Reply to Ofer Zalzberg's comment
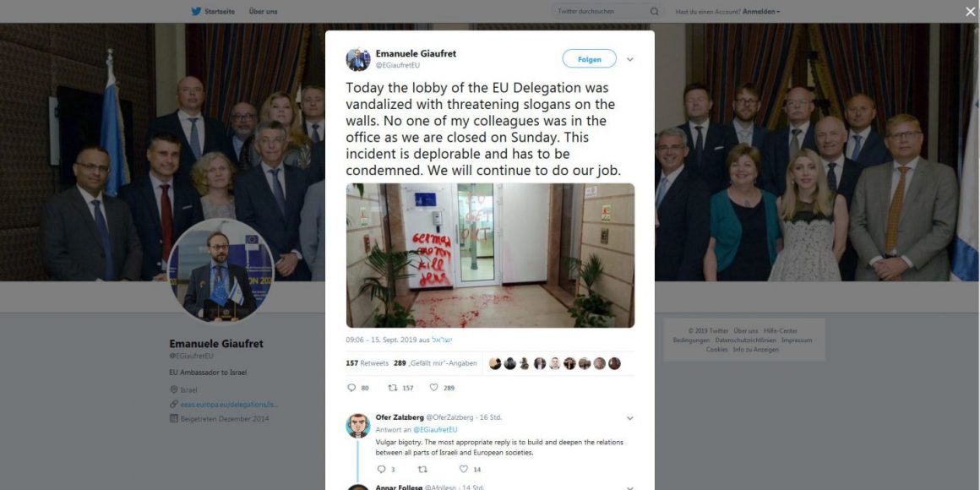The width and height of the screenshot is (980, 490). click(x=381, y=469)
